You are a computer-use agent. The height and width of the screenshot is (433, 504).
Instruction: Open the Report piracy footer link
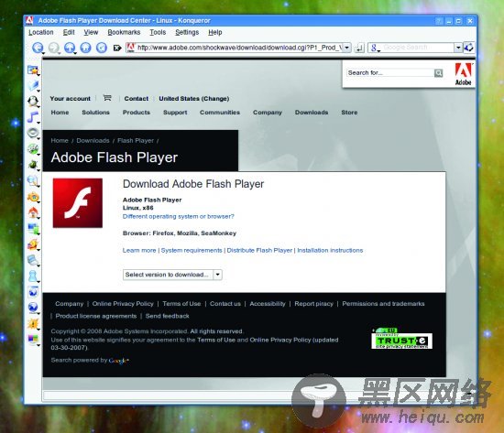click(313, 304)
